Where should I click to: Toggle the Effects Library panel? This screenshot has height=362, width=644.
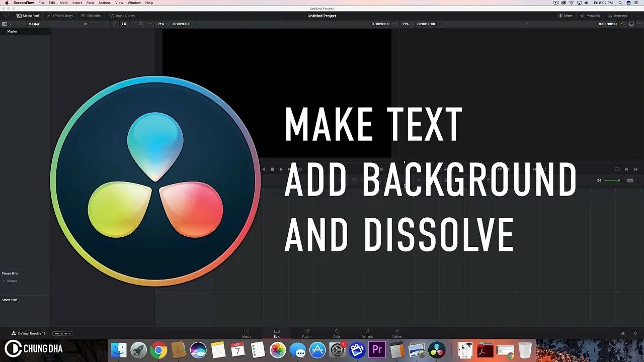(60, 16)
